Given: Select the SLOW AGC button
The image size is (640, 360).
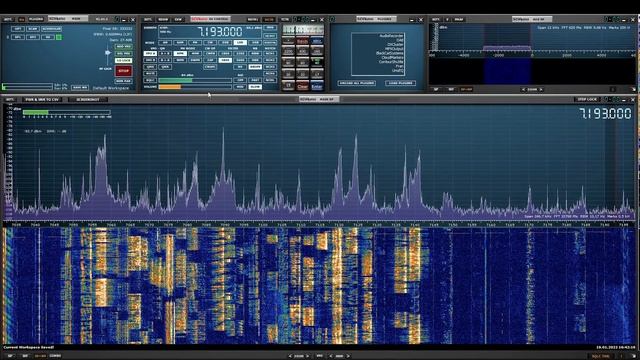Looking at the screenshot, I should click(x=255, y=87).
